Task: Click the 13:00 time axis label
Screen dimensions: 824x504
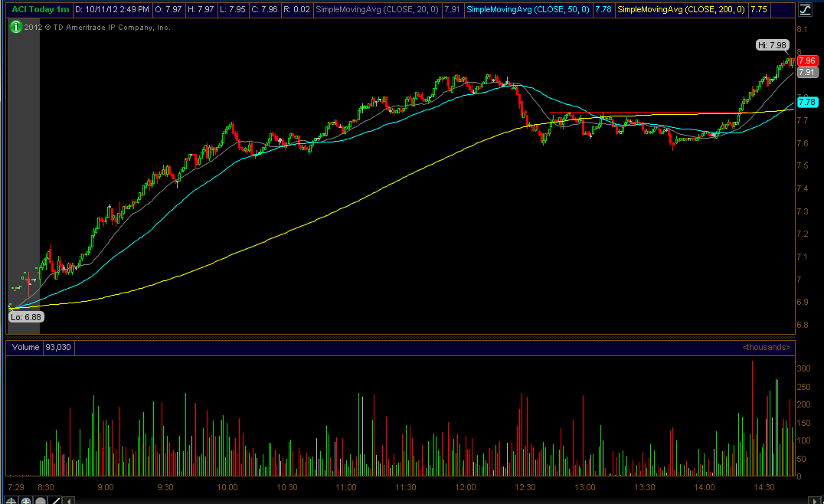Action: (x=585, y=487)
